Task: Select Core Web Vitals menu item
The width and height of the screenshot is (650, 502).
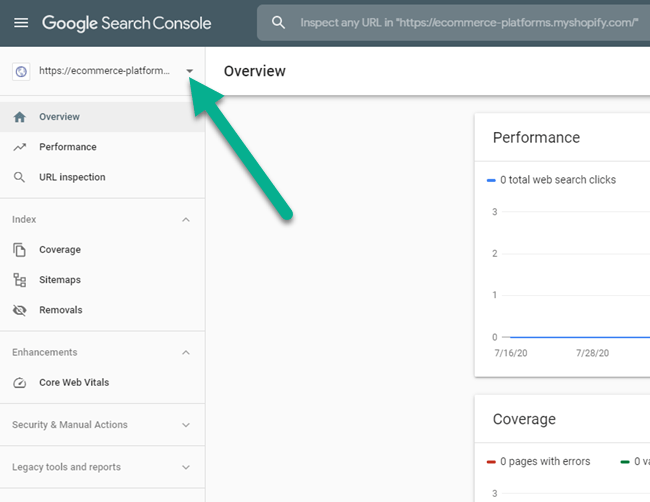Action: pos(74,383)
